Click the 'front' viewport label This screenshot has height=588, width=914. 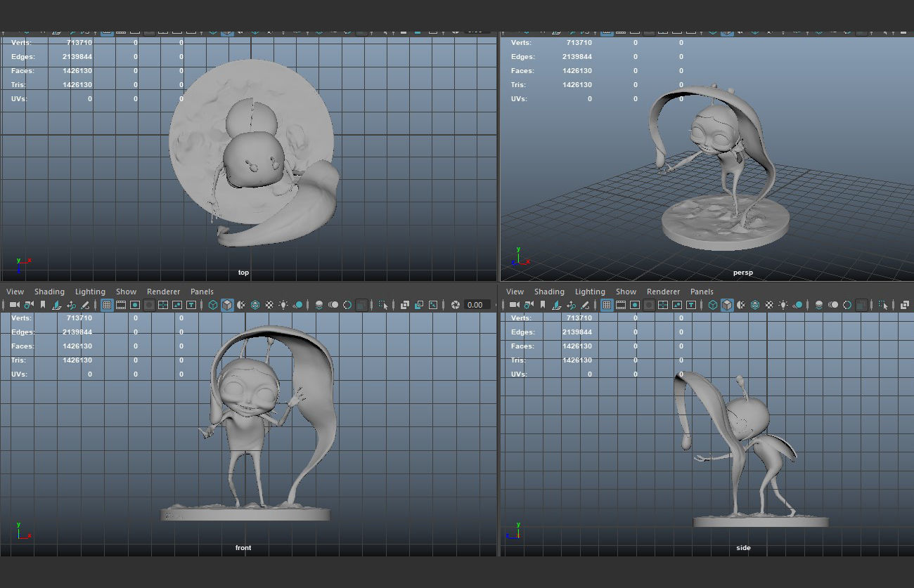[x=243, y=547]
